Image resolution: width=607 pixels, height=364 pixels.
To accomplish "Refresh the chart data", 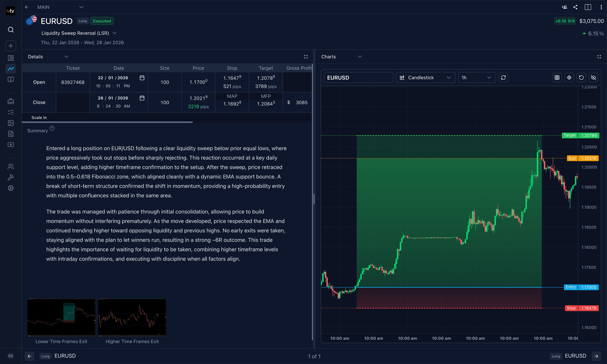I will 503,77.
